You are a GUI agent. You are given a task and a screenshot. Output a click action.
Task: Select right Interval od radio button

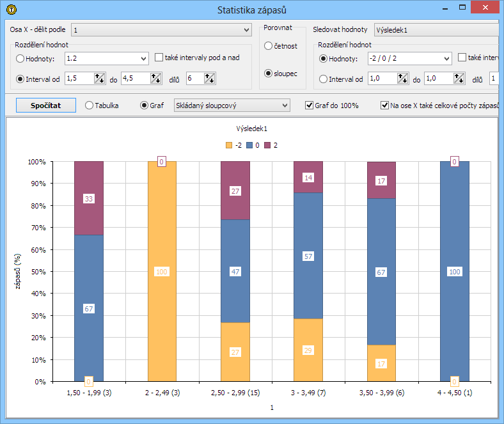[x=323, y=79]
